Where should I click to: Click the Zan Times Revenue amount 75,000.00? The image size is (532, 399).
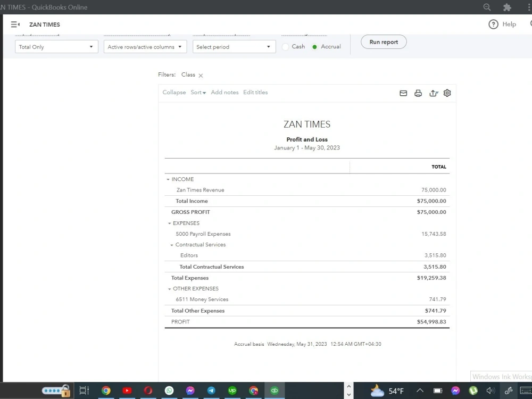pos(434,190)
